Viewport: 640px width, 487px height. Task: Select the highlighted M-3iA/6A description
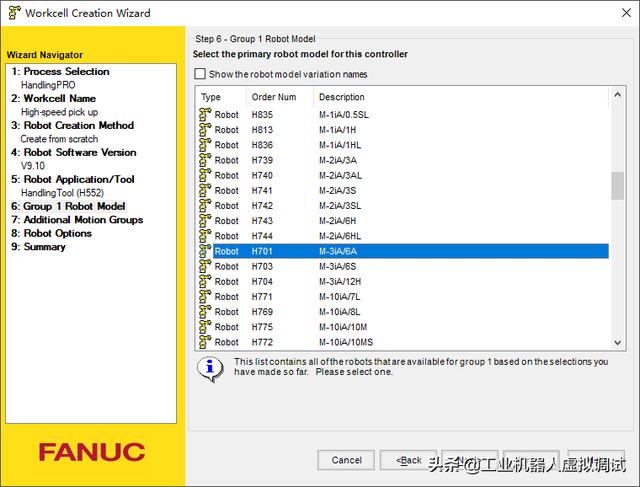coord(338,251)
